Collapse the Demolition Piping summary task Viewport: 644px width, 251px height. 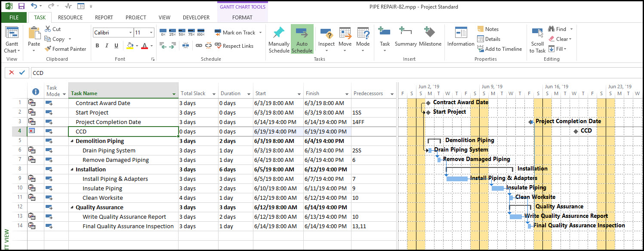click(72, 141)
